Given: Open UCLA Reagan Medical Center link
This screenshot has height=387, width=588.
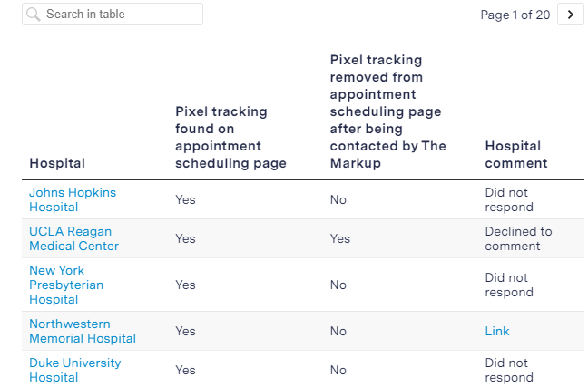Looking at the screenshot, I should [x=73, y=238].
